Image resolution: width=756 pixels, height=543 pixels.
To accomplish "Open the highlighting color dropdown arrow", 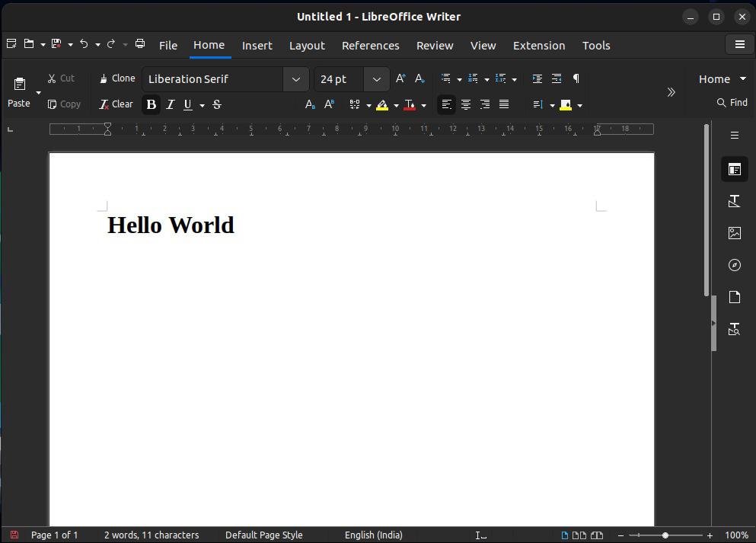I will tap(396, 105).
